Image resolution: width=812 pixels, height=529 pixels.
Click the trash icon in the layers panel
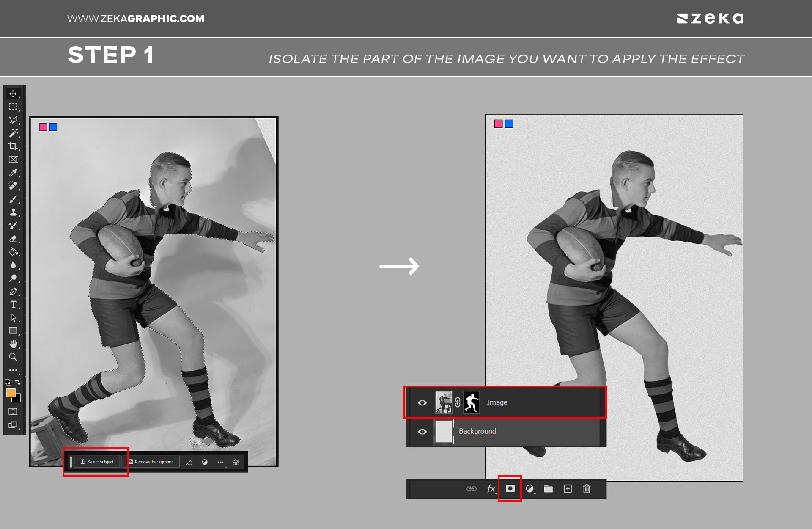pyautogui.click(x=587, y=489)
